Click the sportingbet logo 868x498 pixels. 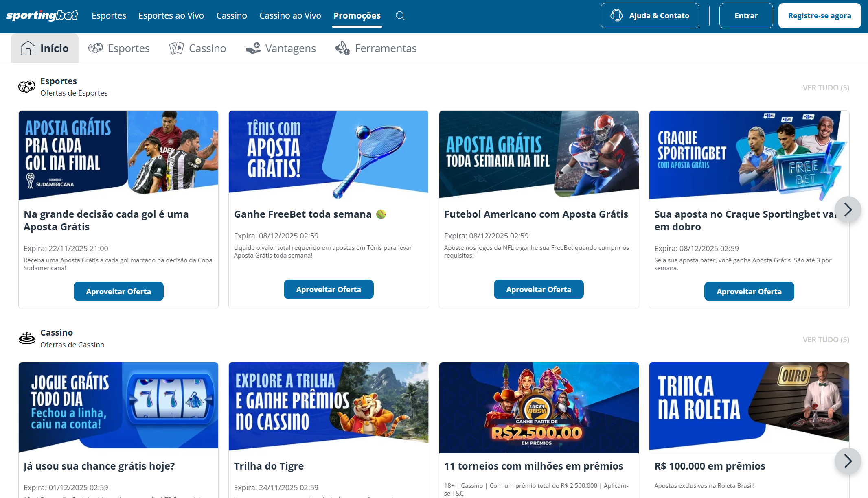41,15
